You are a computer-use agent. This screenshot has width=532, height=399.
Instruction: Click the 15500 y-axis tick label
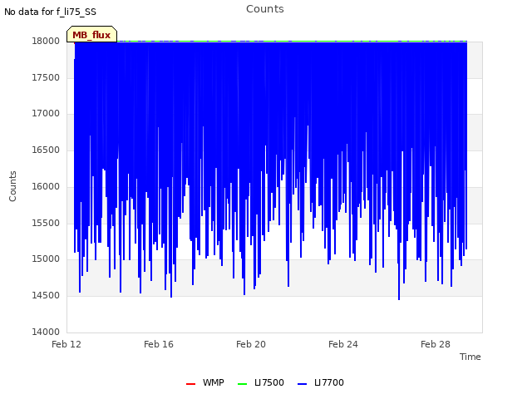click(46, 223)
